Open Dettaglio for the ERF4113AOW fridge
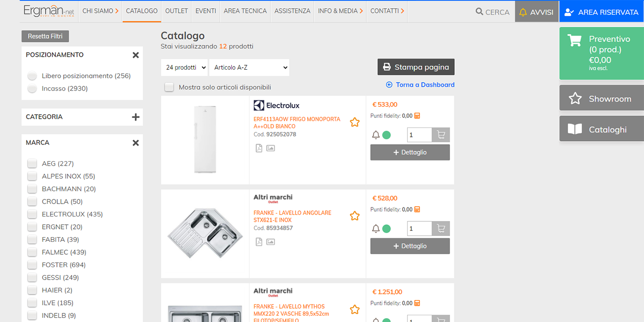 pos(410,153)
